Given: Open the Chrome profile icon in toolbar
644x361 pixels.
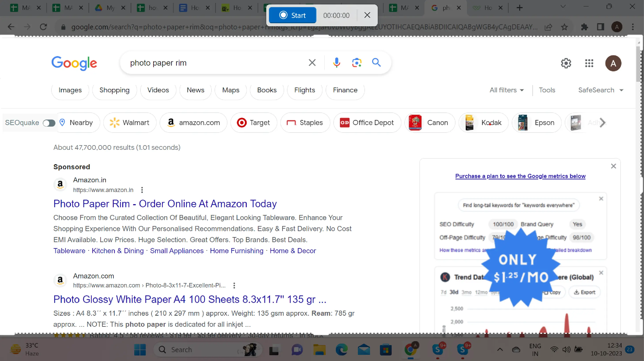Looking at the screenshot, I should pyautogui.click(x=617, y=27).
